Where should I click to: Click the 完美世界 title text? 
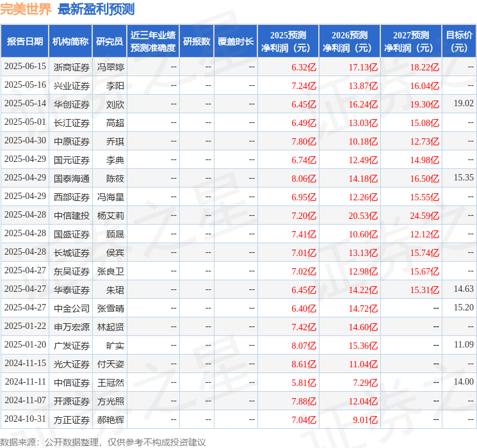tap(26, 10)
